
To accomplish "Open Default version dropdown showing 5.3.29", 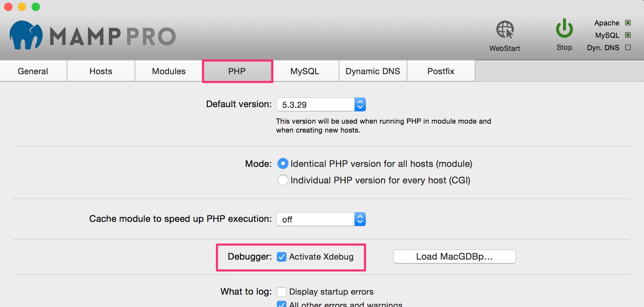I will [x=321, y=104].
